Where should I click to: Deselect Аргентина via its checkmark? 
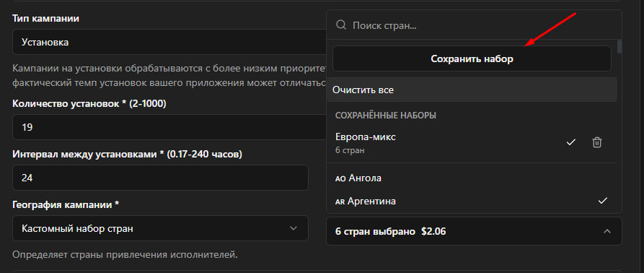602,201
